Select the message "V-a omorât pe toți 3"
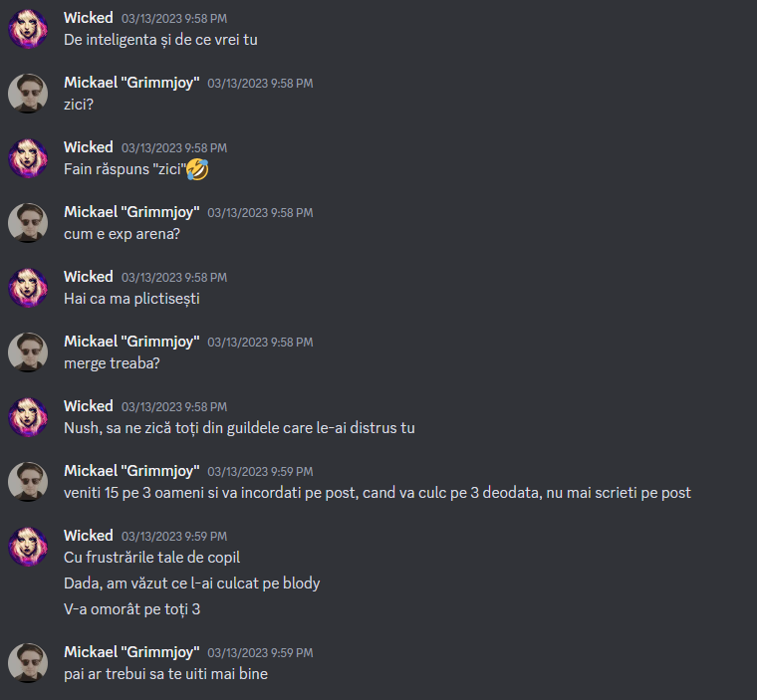The width and height of the screenshot is (757, 700). [131, 609]
